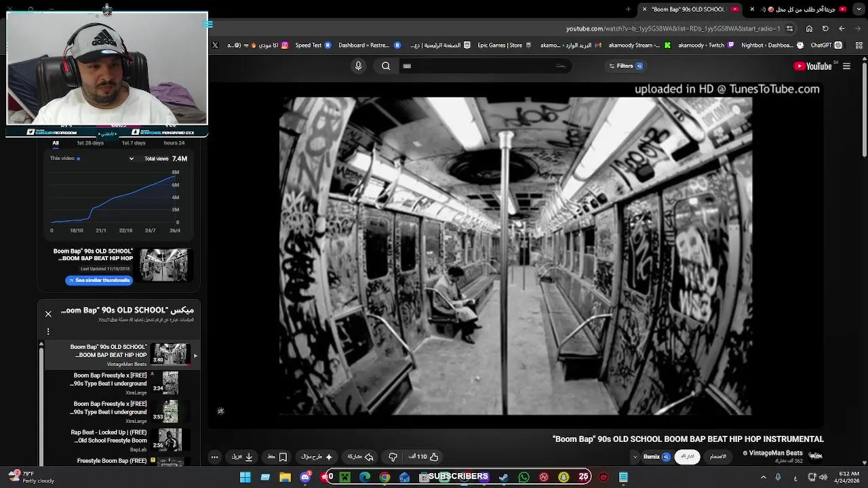Select the "1st 7 days" stats tab
868x488 pixels.
click(134, 143)
